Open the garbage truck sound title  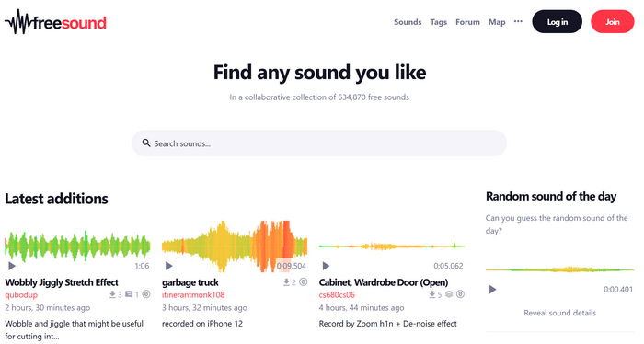point(190,282)
